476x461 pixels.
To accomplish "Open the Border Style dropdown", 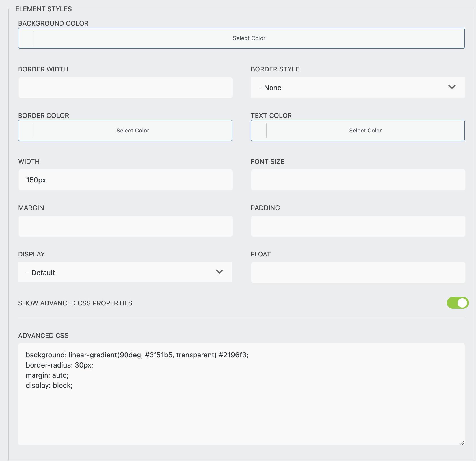I will [x=358, y=87].
